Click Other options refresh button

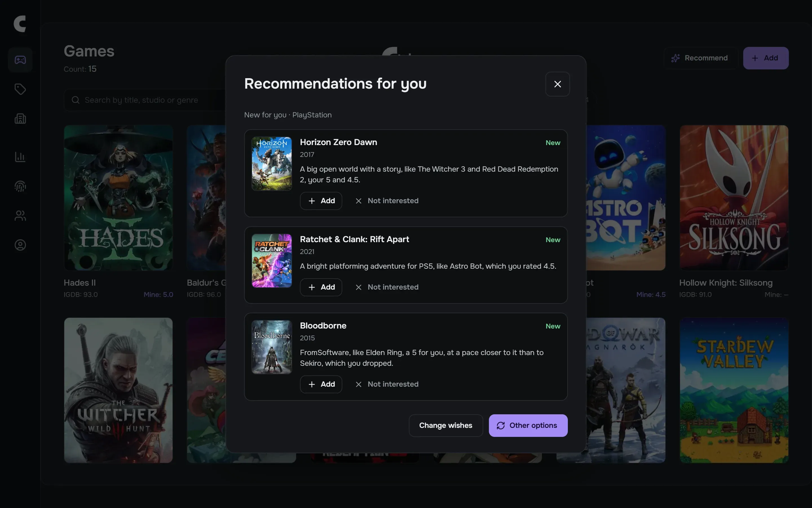tap(528, 425)
